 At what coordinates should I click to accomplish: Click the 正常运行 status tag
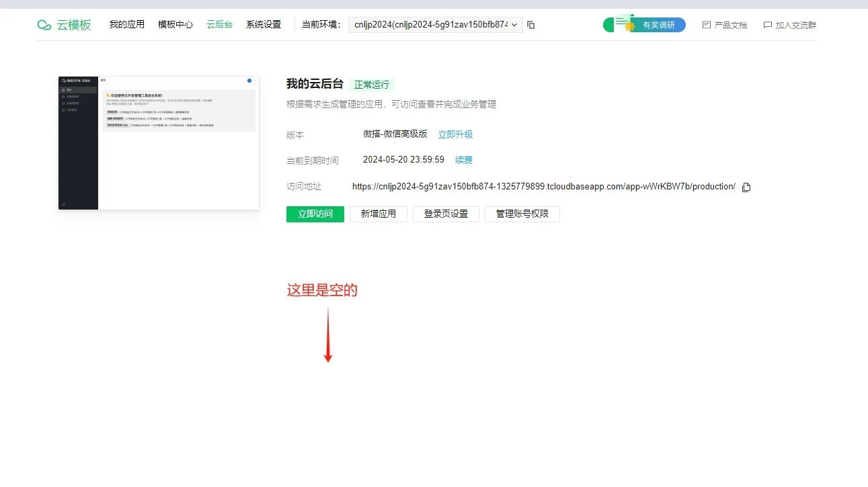372,85
